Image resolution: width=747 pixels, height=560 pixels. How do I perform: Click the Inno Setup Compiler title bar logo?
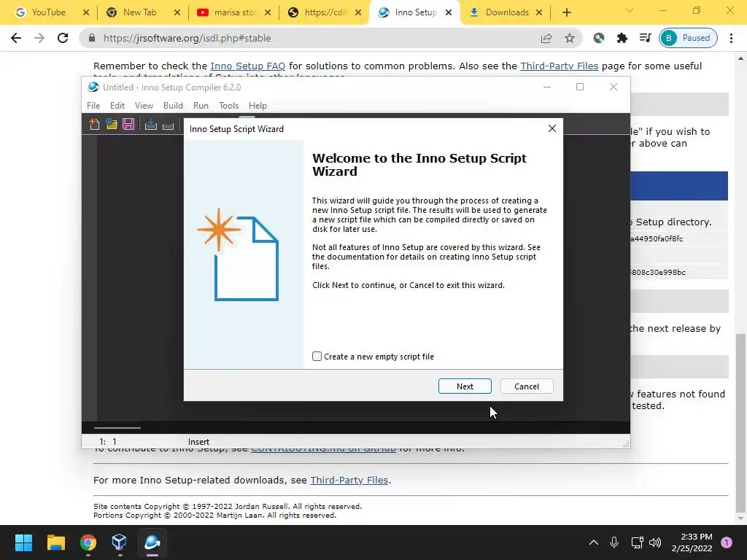93,87
